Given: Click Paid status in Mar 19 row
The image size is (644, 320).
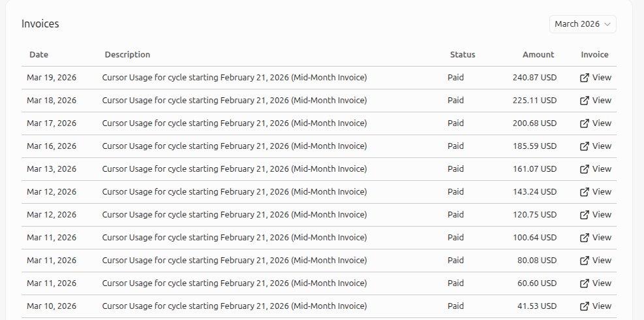Looking at the screenshot, I should [x=455, y=77].
